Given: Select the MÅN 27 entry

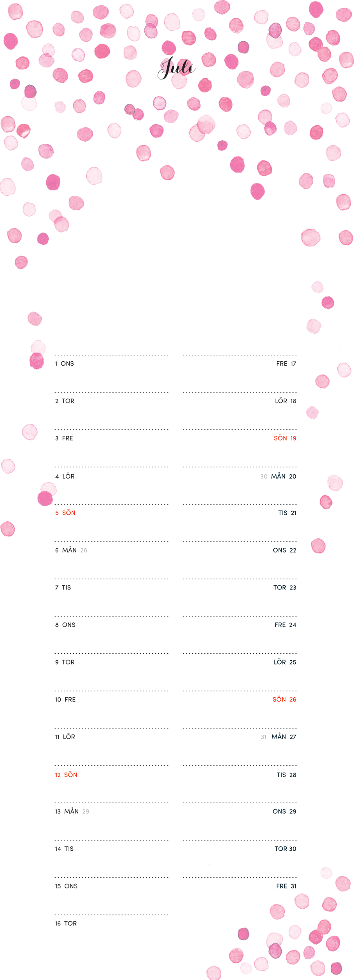Looking at the screenshot, I should tap(284, 737).
